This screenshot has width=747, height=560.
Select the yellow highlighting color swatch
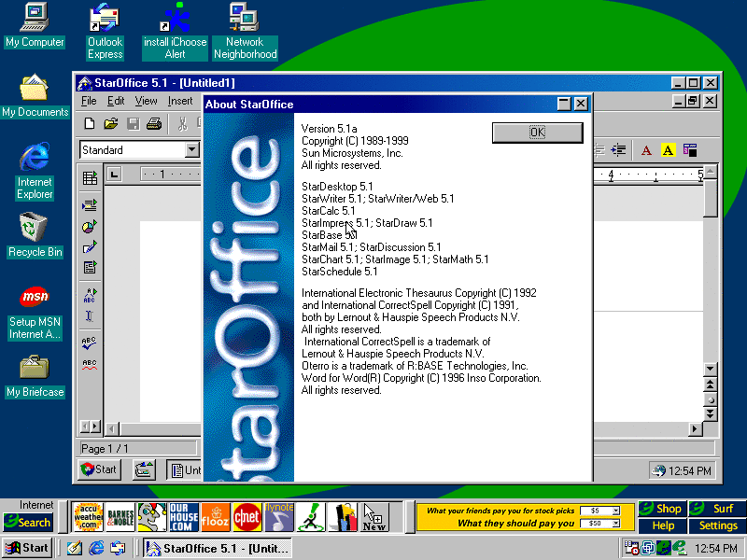pos(668,150)
